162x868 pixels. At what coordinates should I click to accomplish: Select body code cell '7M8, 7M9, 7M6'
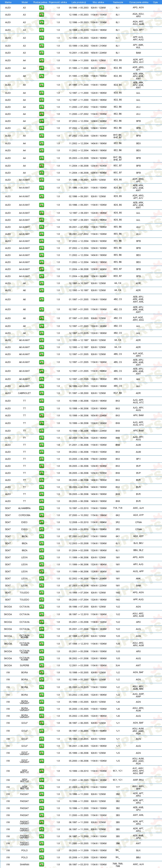pyautogui.click(x=118, y=865)
